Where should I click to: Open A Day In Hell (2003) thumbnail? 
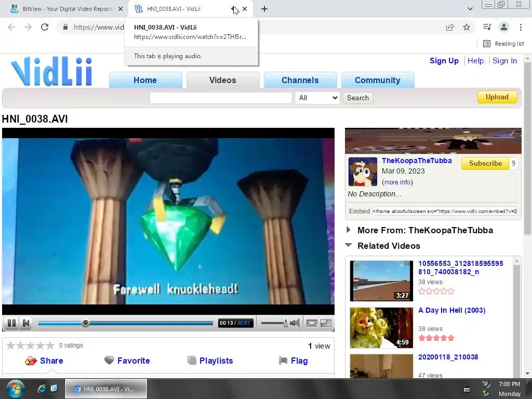[x=381, y=328]
